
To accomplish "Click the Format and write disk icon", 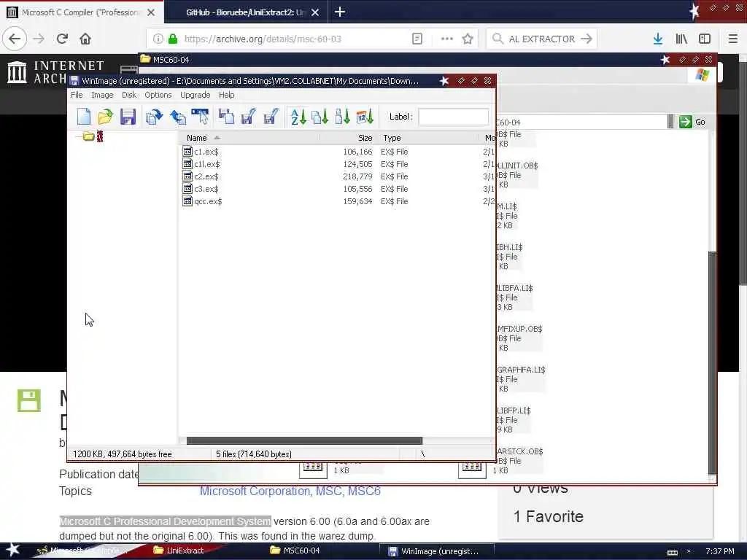I will pos(271,117).
